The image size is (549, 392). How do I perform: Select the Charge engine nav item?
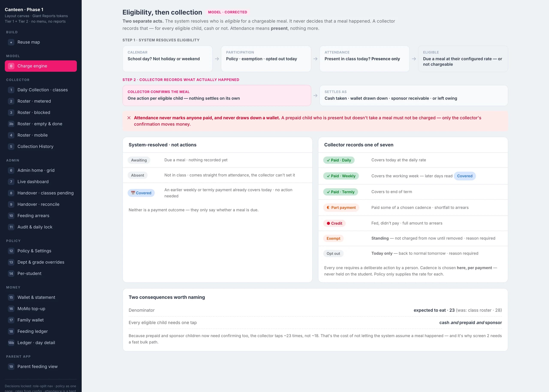pyautogui.click(x=41, y=66)
